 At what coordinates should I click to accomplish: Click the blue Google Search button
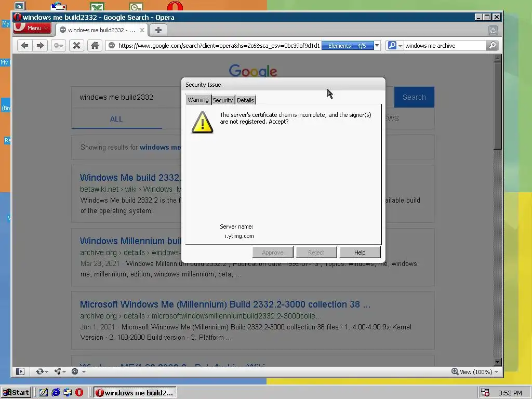[414, 97]
